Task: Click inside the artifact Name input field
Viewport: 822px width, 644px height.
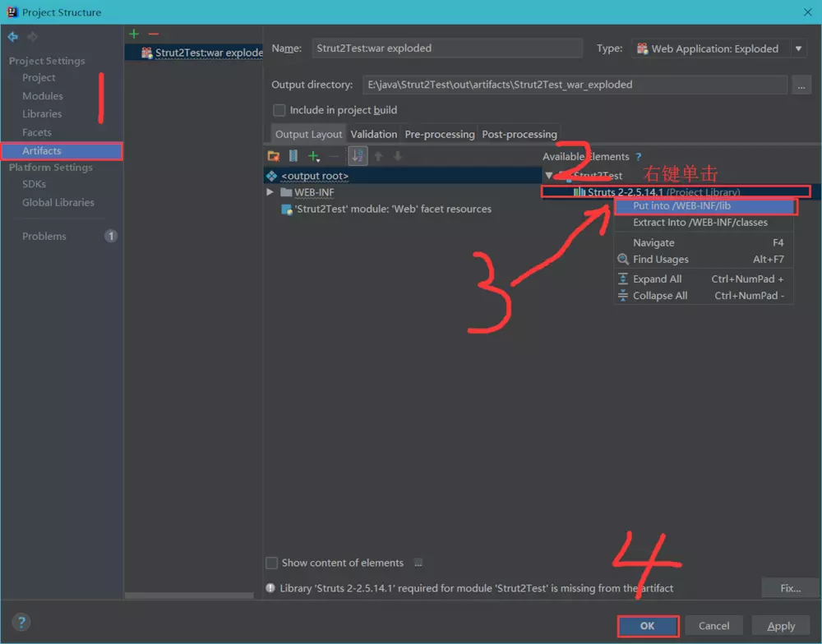Action: [448, 48]
